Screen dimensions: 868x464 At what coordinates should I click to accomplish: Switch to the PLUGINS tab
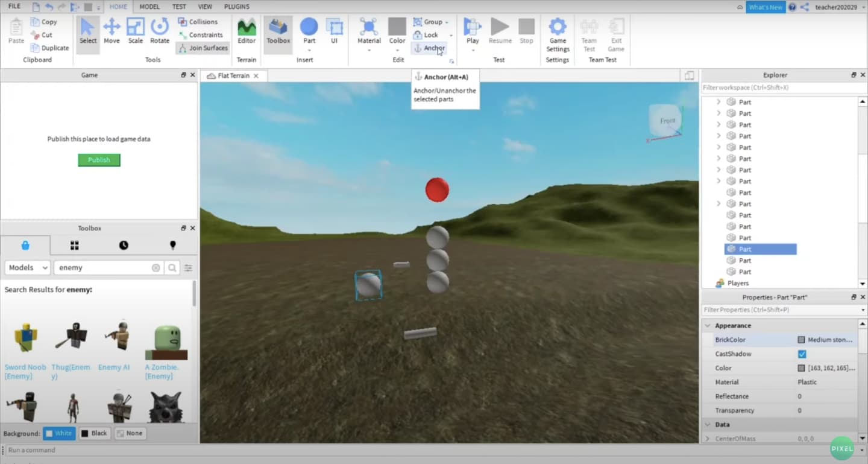237,7
